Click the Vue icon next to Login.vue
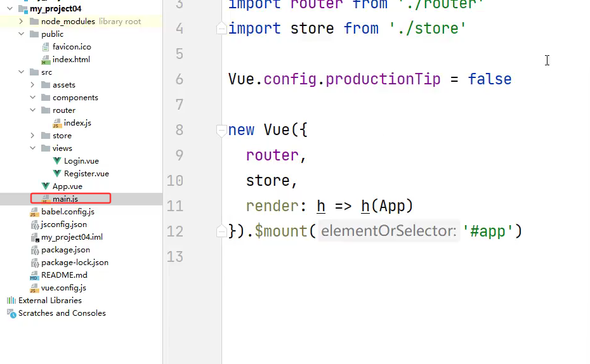Viewport: 590px width, 364px height. coord(57,161)
